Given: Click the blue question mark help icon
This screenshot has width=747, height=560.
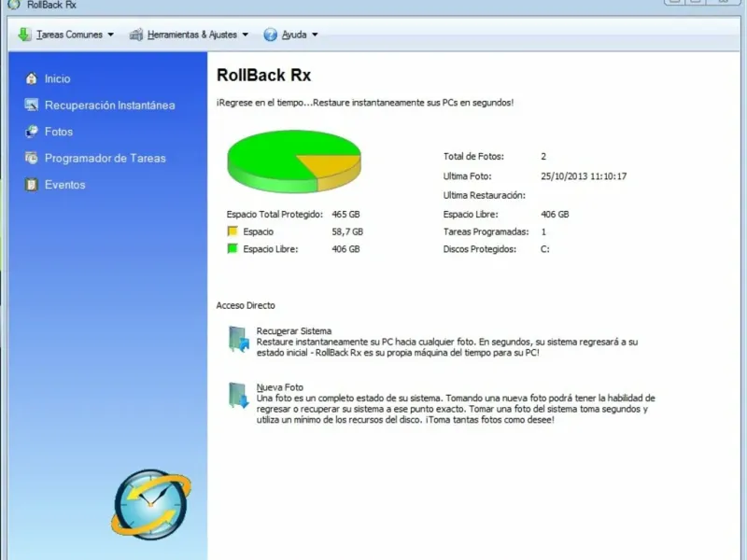Looking at the screenshot, I should [x=270, y=35].
